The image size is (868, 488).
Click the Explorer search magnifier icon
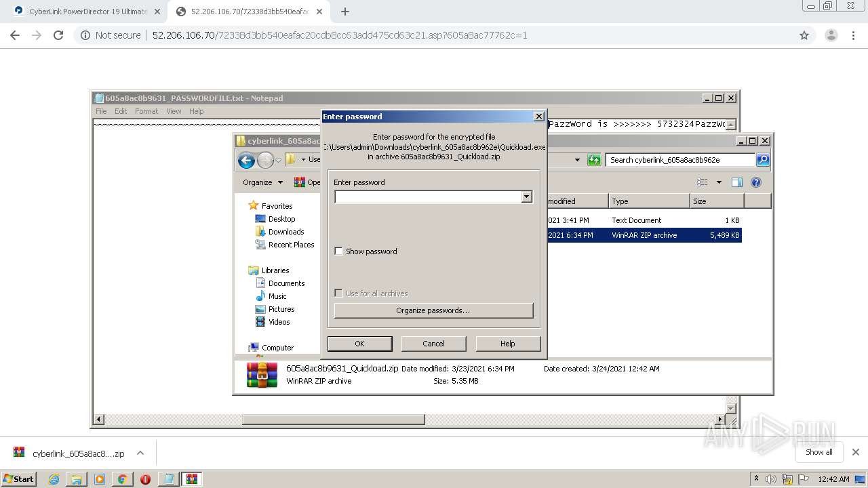point(763,160)
